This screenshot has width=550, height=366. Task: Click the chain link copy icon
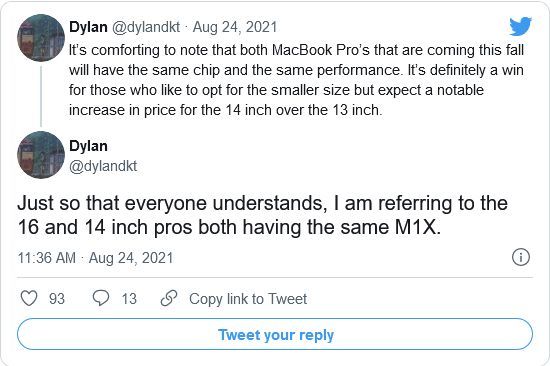coord(169,298)
